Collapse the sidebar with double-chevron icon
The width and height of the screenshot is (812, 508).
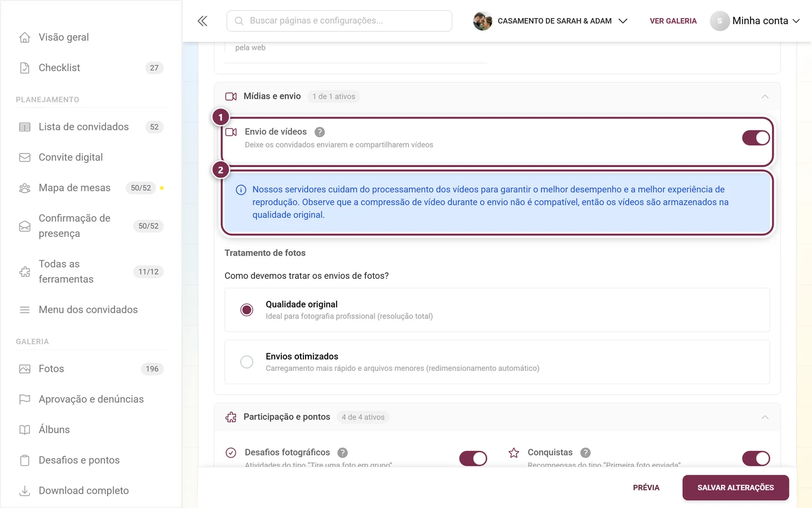pyautogui.click(x=202, y=21)
